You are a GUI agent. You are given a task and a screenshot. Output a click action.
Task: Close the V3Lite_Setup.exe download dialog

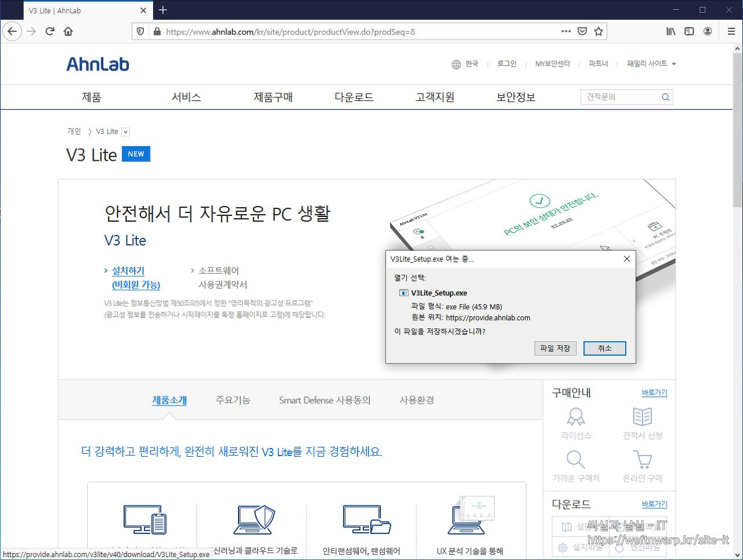tap(626, 259)
